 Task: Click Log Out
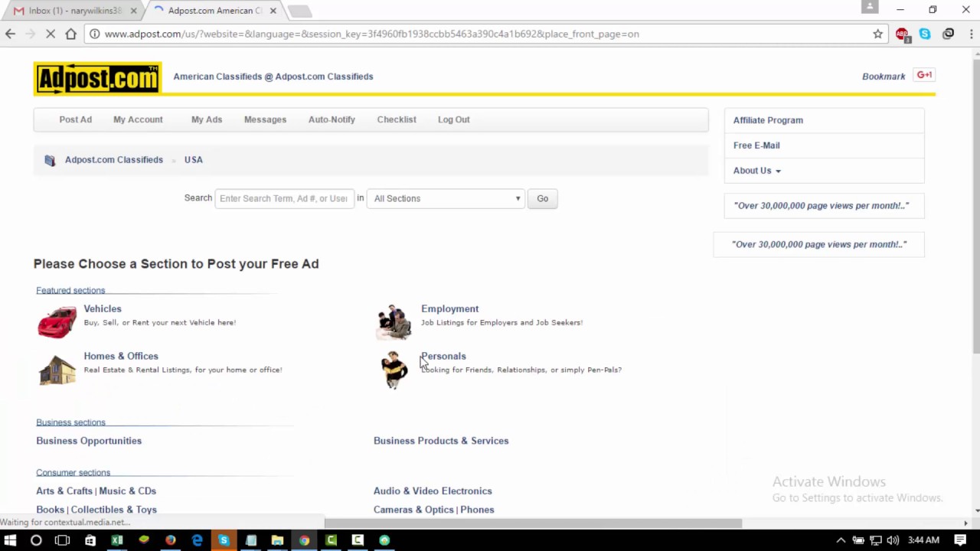point(454,119)
